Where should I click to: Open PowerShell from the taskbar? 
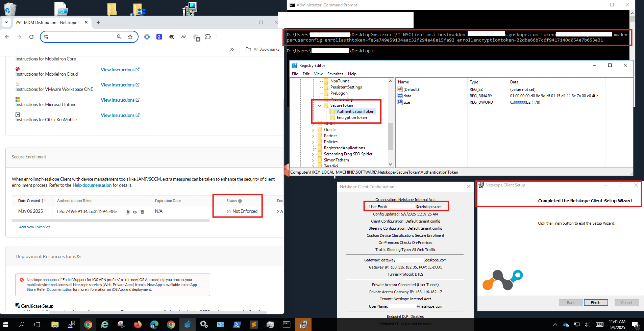click(x=237, y=325)
